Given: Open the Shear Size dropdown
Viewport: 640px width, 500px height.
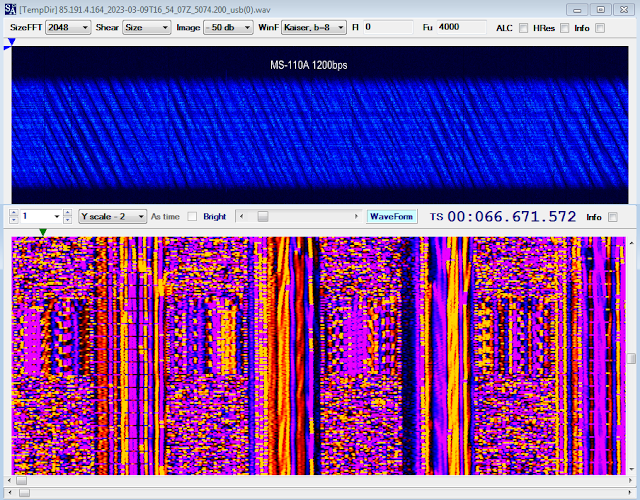Looking at the screenshot, I should (x=147, y=27).
